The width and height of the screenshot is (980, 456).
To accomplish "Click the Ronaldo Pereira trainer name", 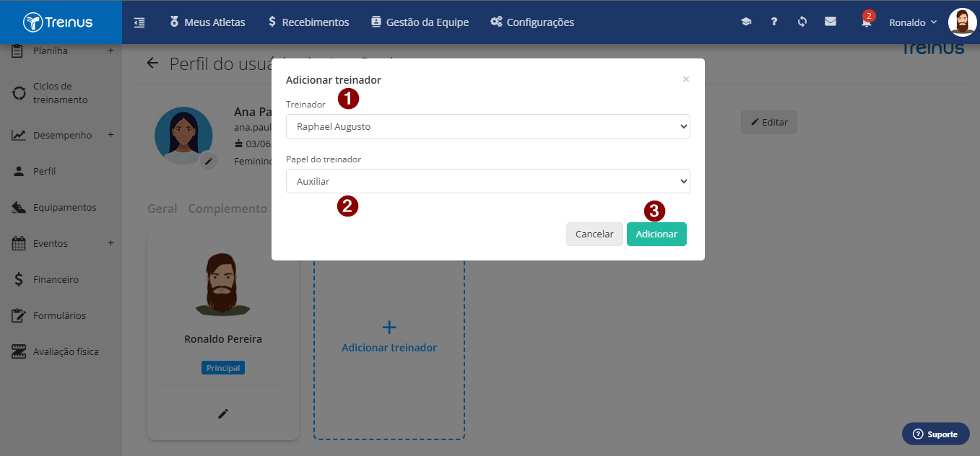I will (223, 339).
